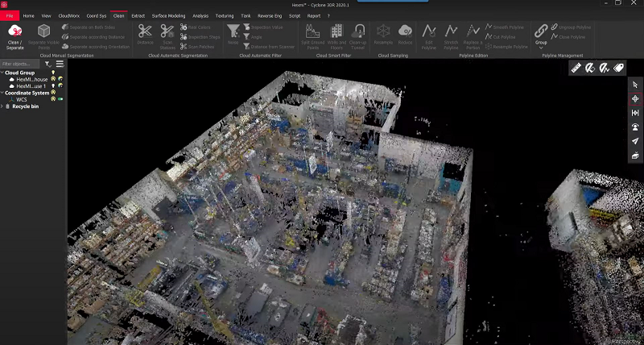Activate the arrow selection cursor tool
The height and width of the screenshot is (345, 644).
click(635, 85)
